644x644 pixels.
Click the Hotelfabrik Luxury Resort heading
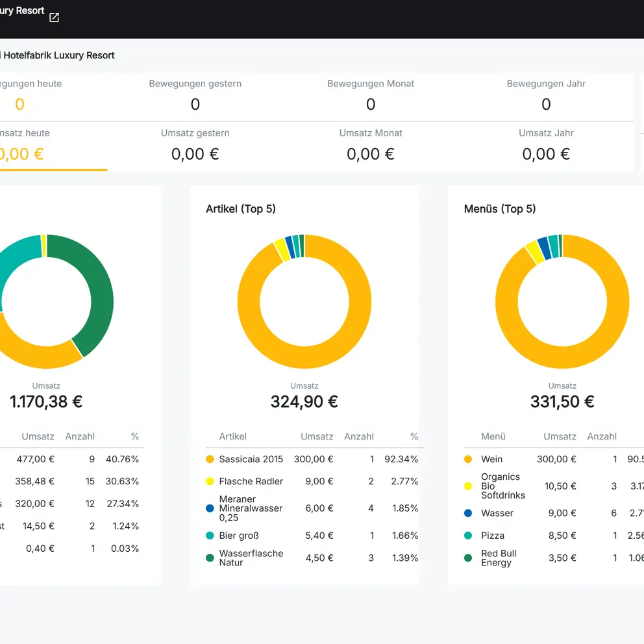pyautogui.click(x=58, y=56)
